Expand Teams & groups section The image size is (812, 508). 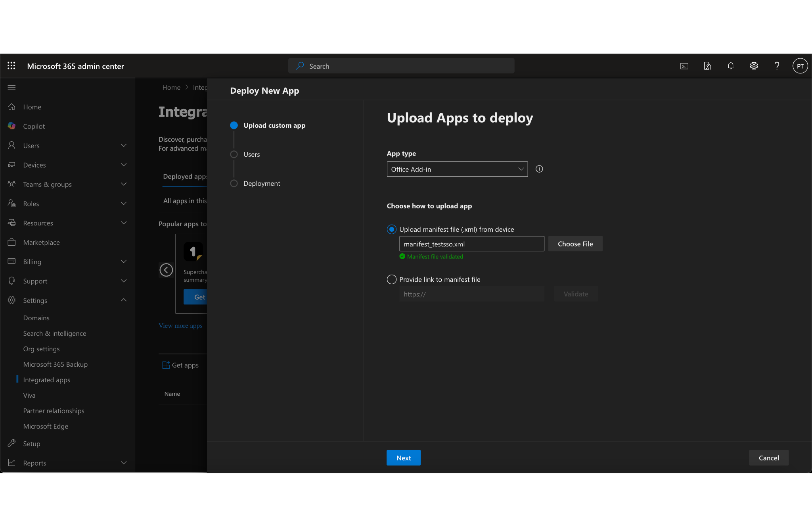[124, 184]
